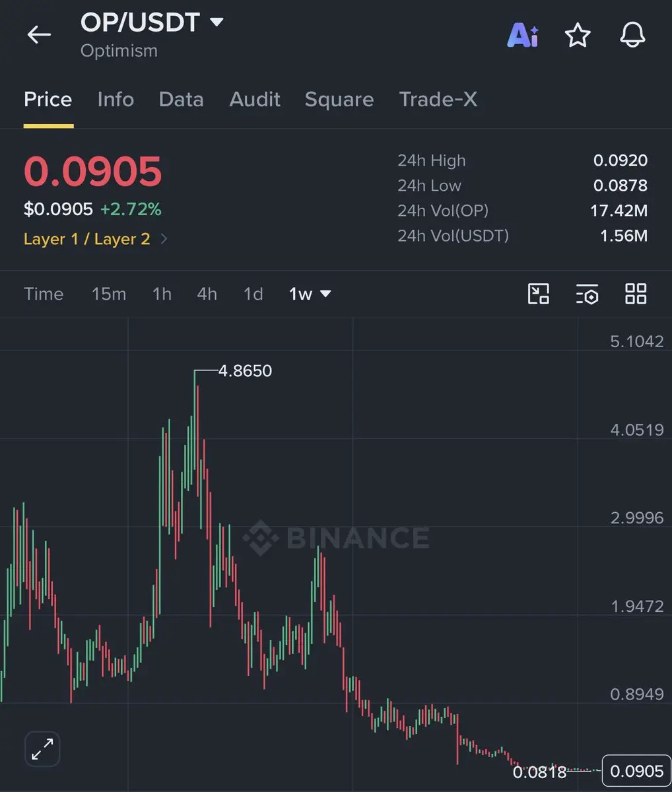Select the 1d interval
The width and height of the screenshot is (672, 792).
253,294
